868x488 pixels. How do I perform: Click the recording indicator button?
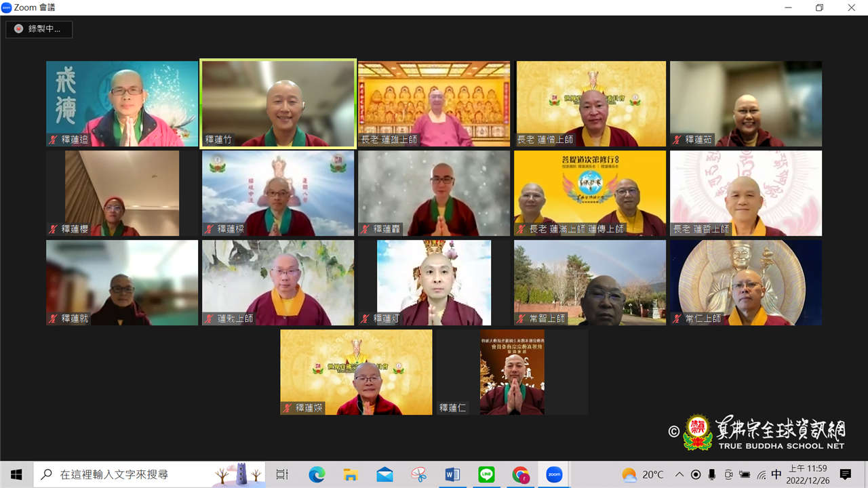[x=39, y=29]
